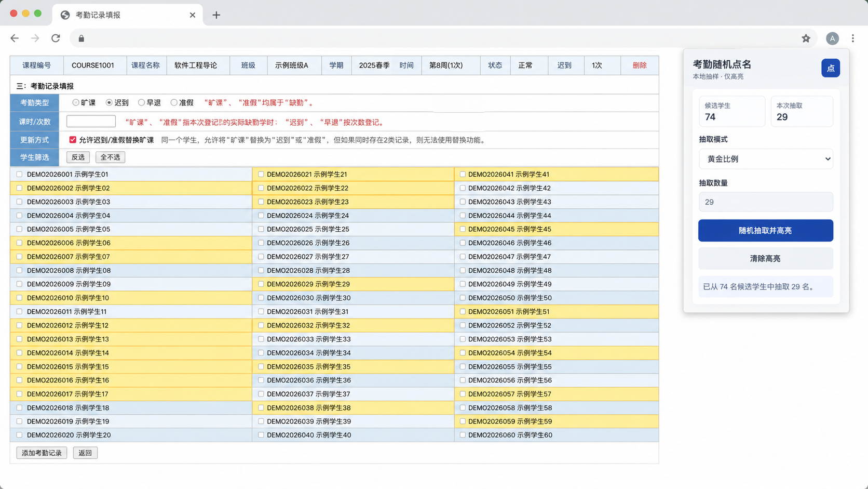Screen dimensions: 868x489
Task: Check student DEMO2026060 示例学生60
Action: (463, 435)
